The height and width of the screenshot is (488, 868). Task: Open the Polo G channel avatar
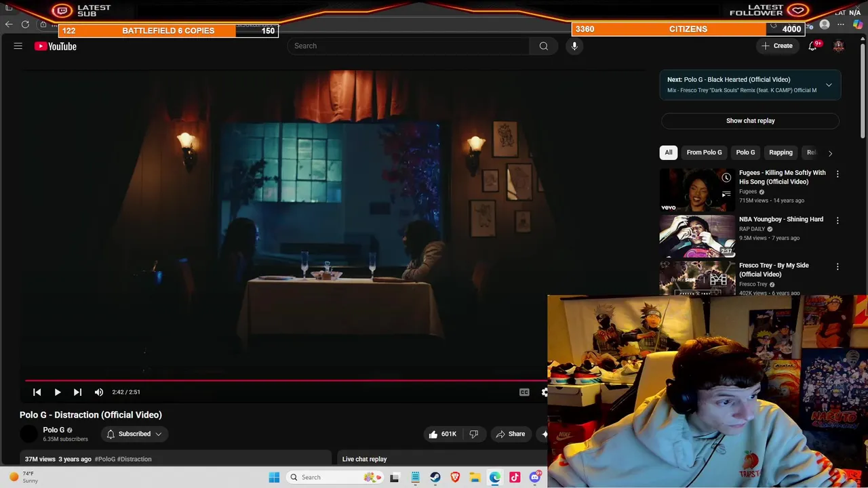(28, 434)
